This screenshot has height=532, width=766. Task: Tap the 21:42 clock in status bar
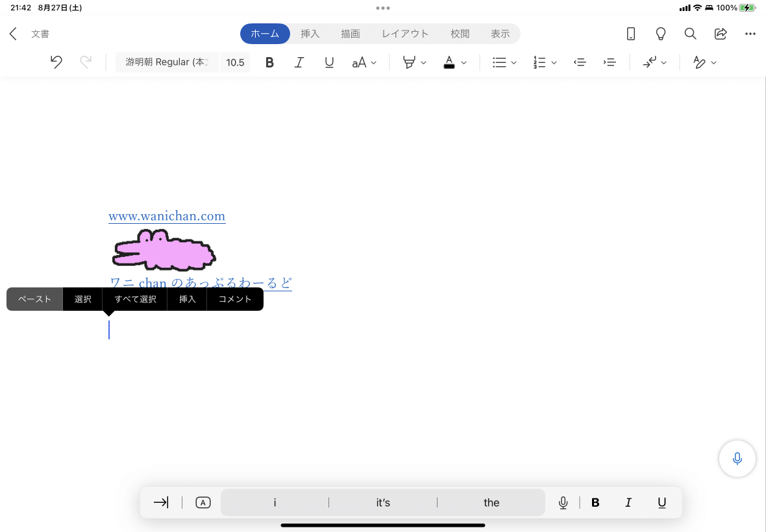[21, 8]
